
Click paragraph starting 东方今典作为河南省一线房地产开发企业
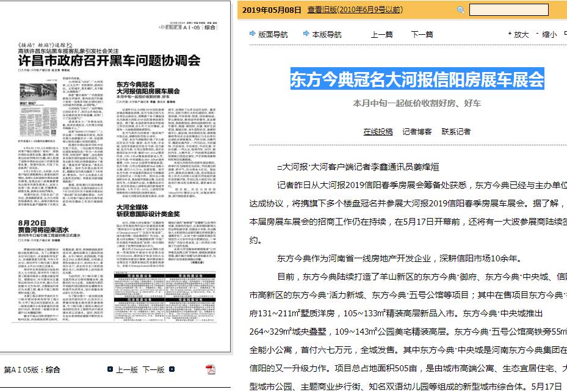pos(400,258)
